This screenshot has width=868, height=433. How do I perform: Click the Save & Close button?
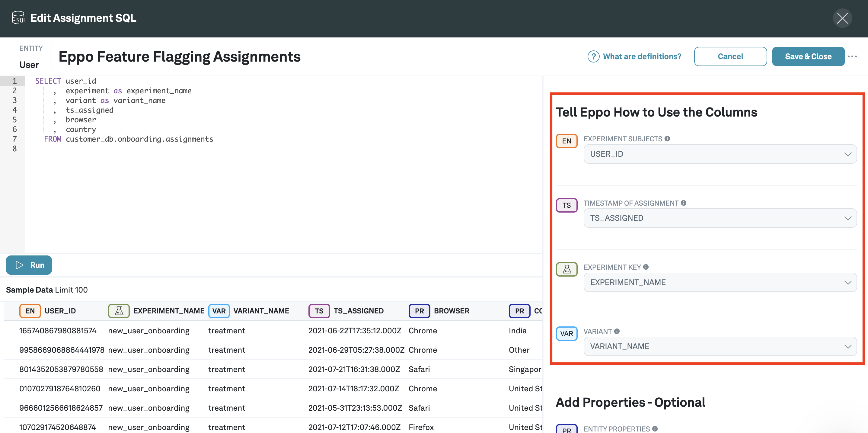808,56
